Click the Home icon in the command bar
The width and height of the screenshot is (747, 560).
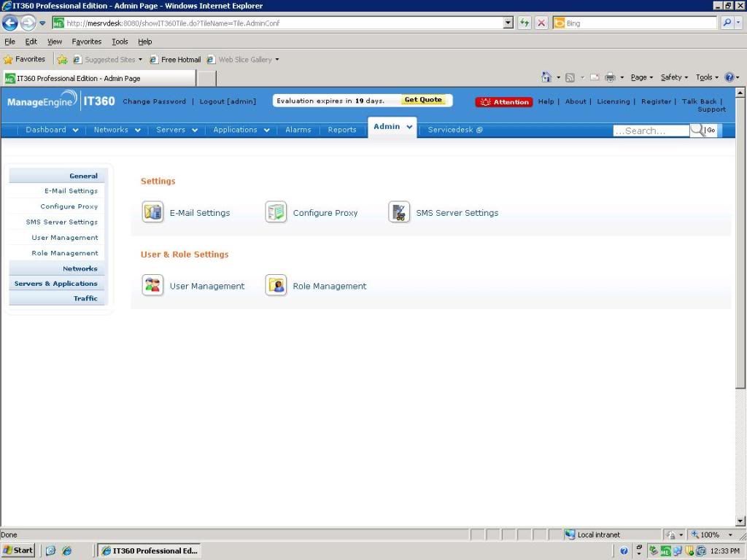click(x=546, y=77)
